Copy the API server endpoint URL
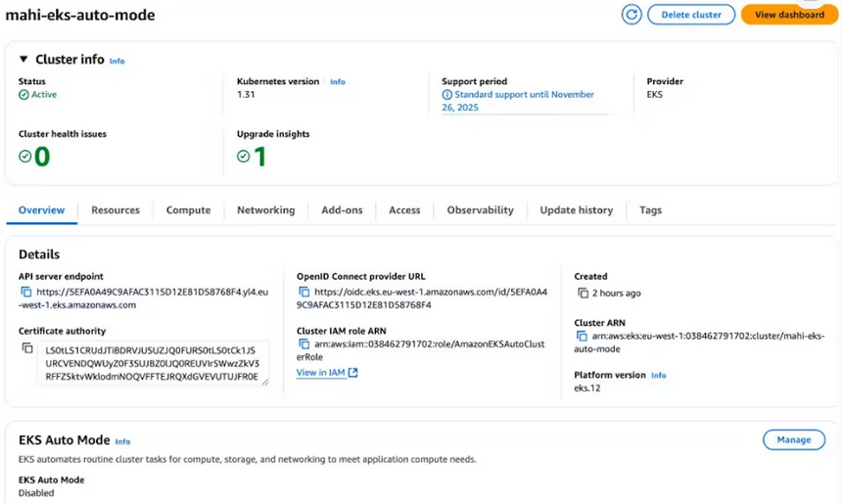The image size is (842, 504). [x=26, y=292]
